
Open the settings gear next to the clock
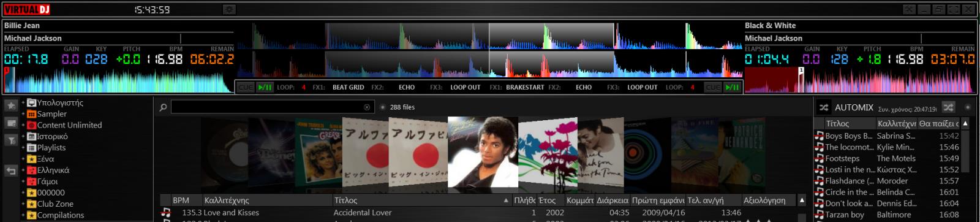[x=229, y=9]
